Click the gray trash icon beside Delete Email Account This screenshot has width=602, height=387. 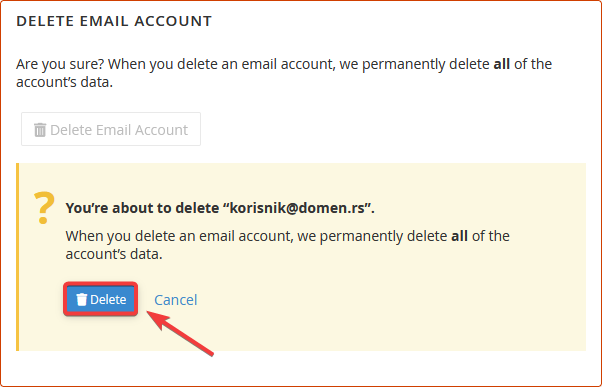pos(40,130)
